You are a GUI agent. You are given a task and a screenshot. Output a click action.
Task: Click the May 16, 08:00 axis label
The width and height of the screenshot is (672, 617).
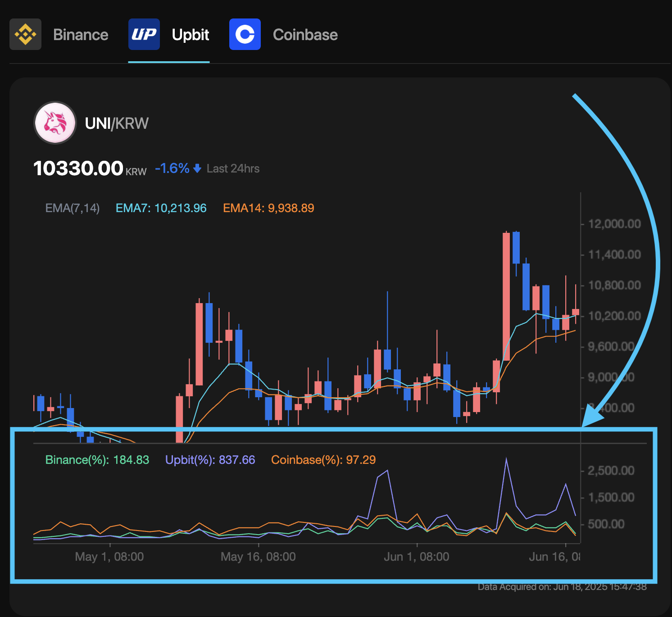[x=258, y=557]
